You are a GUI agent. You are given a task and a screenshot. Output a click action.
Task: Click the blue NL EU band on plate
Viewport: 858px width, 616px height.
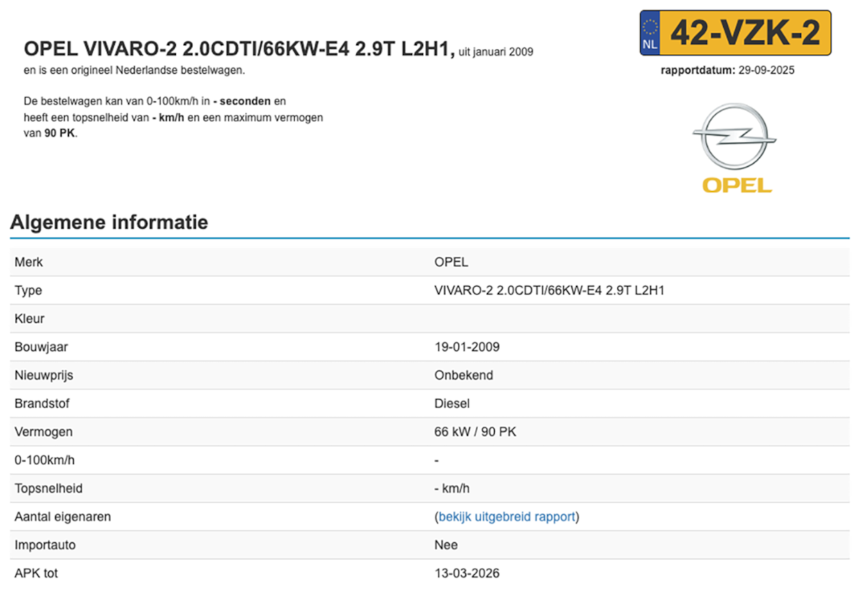(x=649, y=33)
